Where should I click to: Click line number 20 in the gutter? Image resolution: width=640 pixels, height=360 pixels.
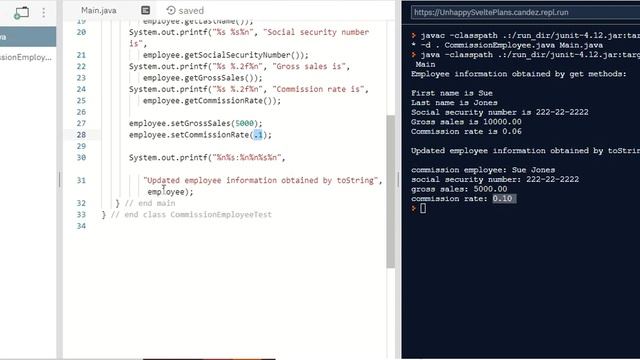click(x=81, y=32)
